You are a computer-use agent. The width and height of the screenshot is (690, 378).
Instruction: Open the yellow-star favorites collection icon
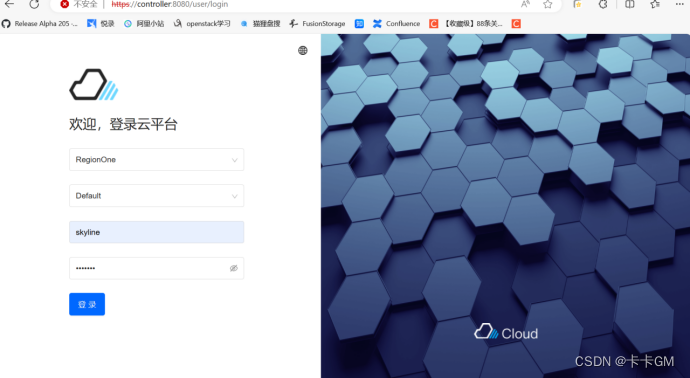tap(578, 4)
